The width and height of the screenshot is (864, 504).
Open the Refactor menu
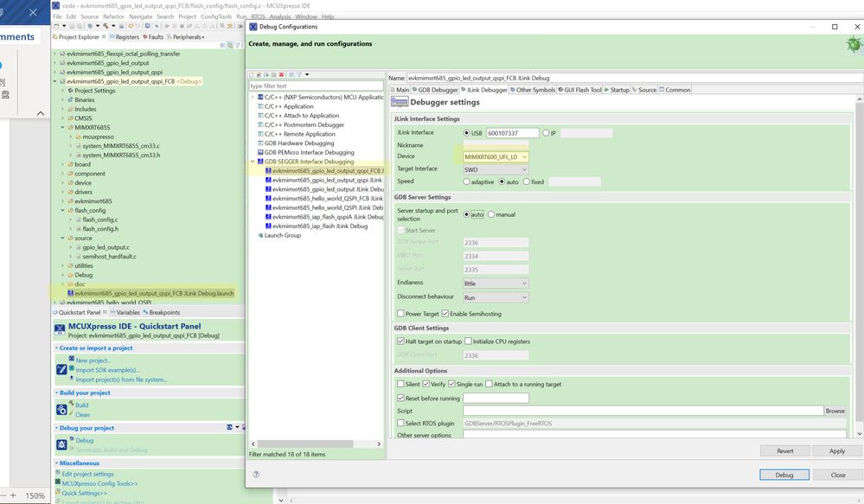pyautogui.click(x=113, y=16)
